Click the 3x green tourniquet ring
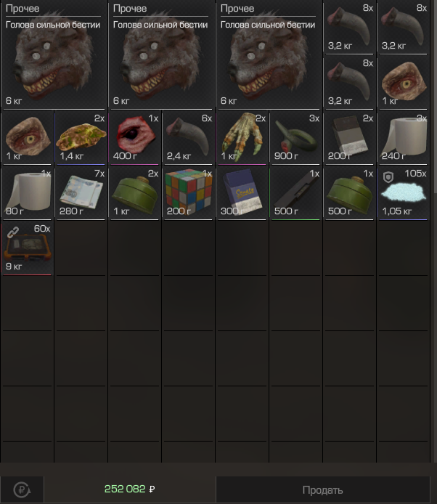This screenshot has width=437, height=504. point(295,137)
